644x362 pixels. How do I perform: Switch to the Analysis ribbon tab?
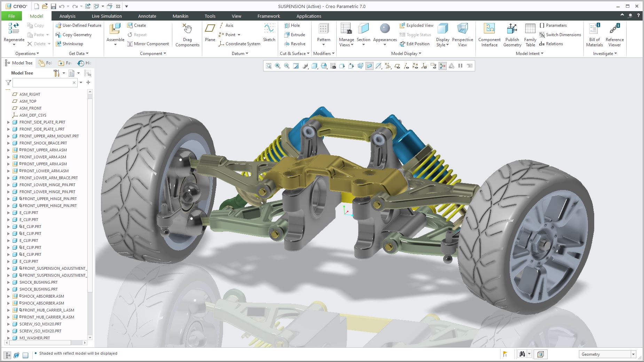pyautogui.click(x=67, y=16)
